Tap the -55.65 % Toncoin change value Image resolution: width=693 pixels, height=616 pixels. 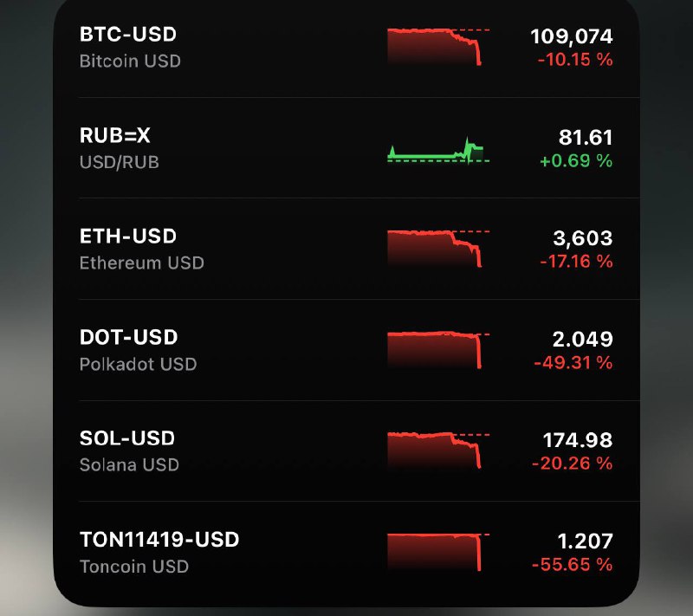point(574,564)
